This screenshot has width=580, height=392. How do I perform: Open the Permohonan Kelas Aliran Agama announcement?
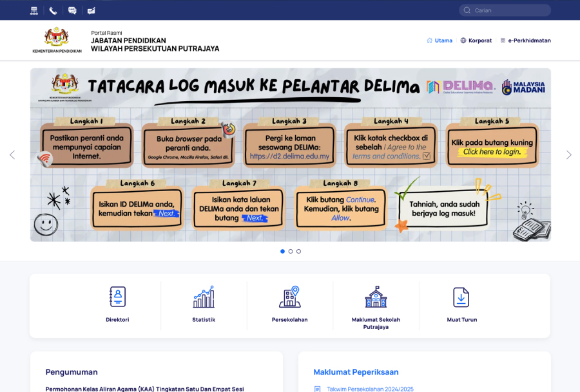click(144, 389)
